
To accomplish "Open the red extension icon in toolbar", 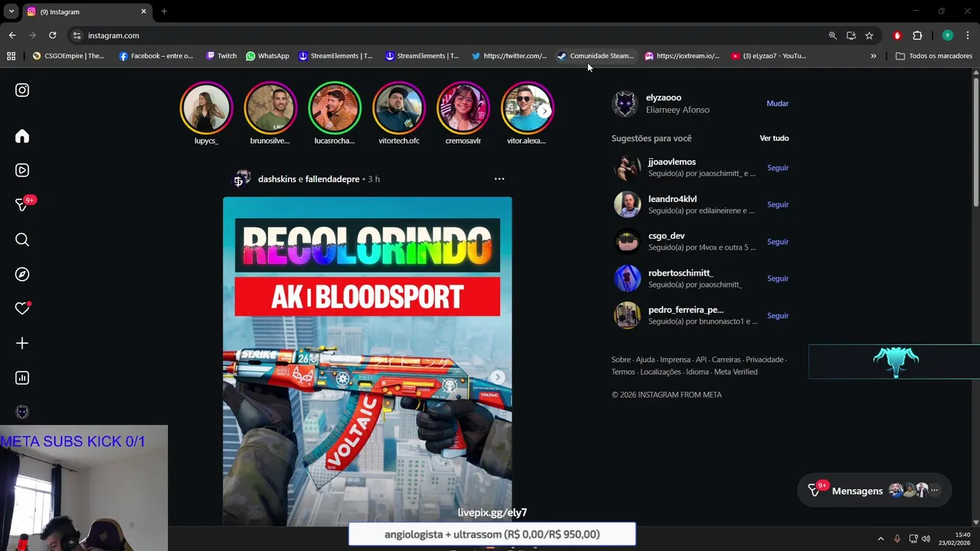I will [897, 35].
